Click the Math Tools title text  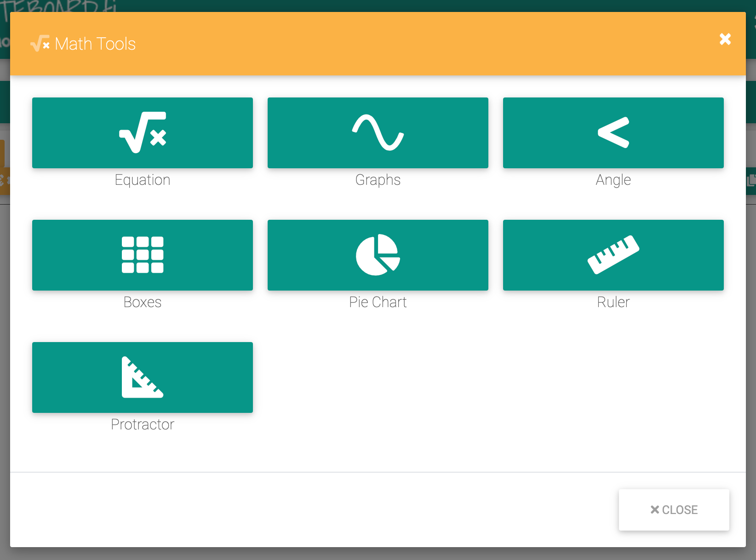pyautogui.click(x=95, y=44)
